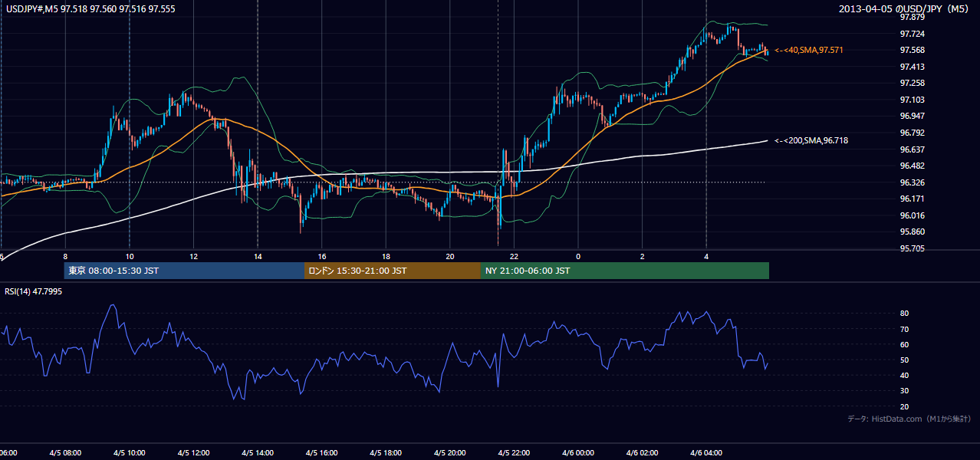Click the bottom time label 4/5 20:00
Viewport: 980px width, 460px height.
[x=450, y=453]
